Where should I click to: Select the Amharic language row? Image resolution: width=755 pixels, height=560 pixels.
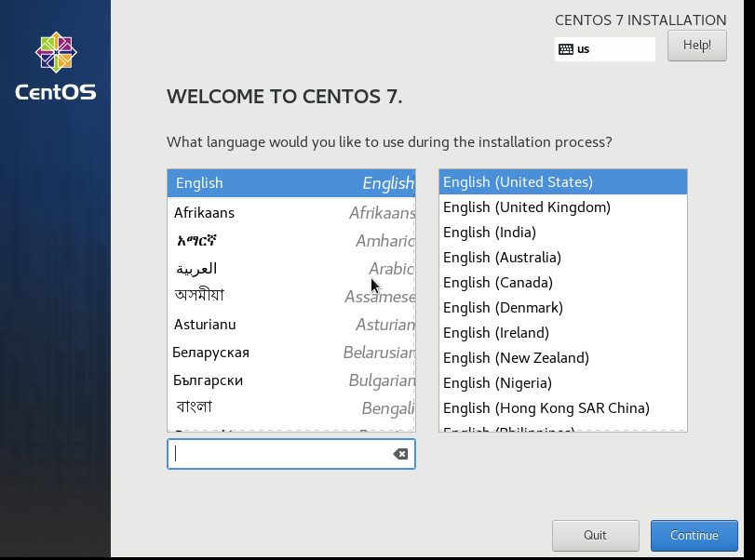290,240
